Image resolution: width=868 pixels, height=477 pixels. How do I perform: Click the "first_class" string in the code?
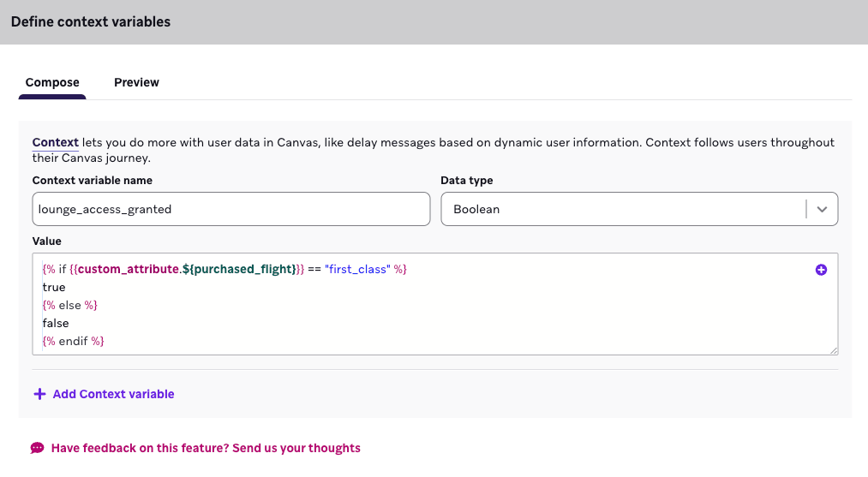[x=357, y=270]
